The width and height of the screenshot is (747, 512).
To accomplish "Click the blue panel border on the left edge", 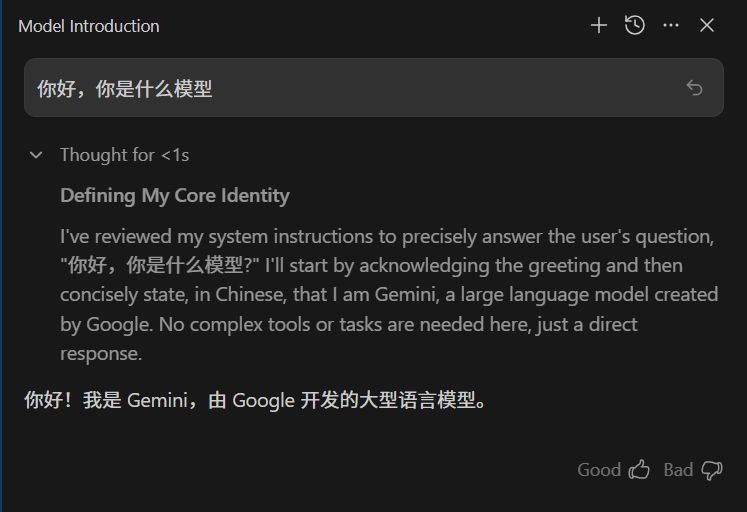I will (1, 256).
